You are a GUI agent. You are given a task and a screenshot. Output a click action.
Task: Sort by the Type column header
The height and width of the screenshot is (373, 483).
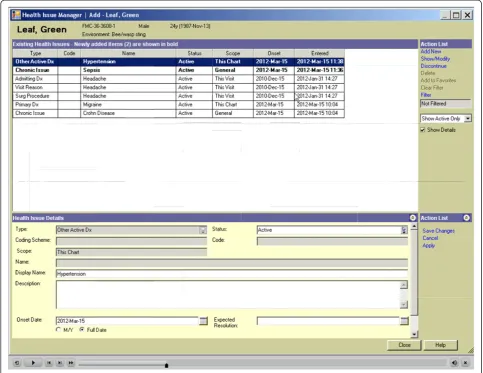[35, 53]
